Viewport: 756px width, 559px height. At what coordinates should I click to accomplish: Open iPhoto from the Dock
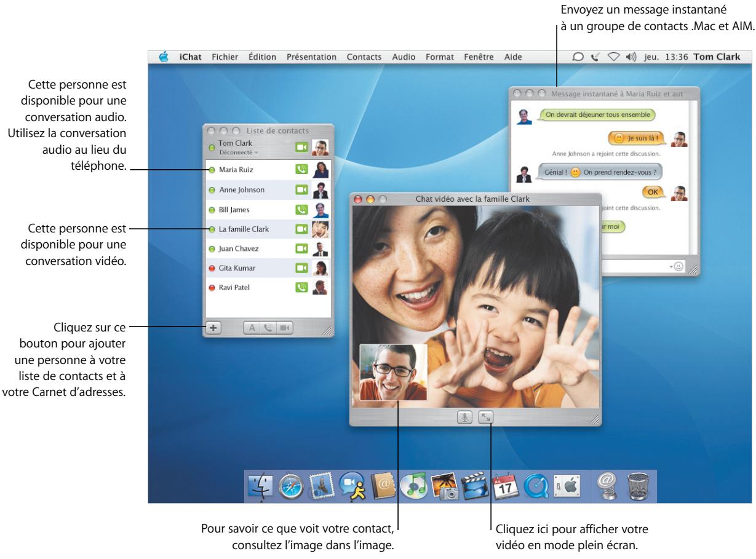click(444, 485)
